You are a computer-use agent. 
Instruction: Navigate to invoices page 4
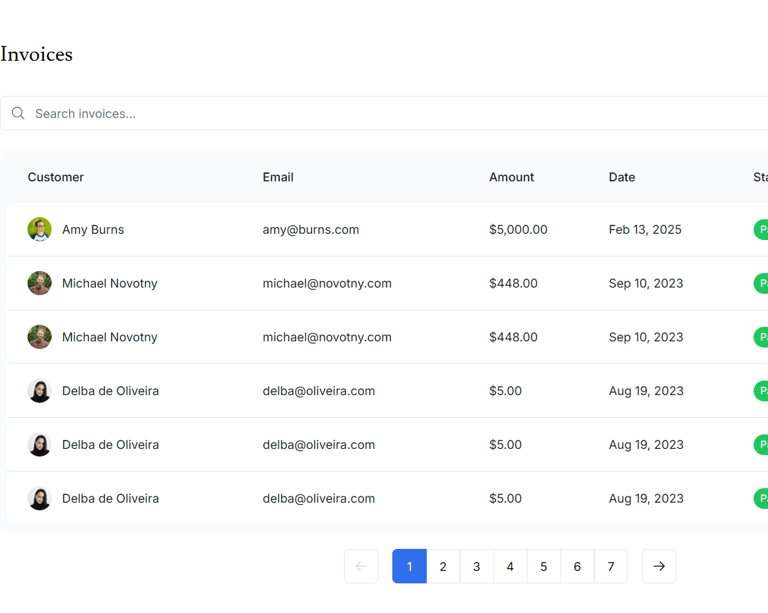pyautogui.click(x=510, y=566)
